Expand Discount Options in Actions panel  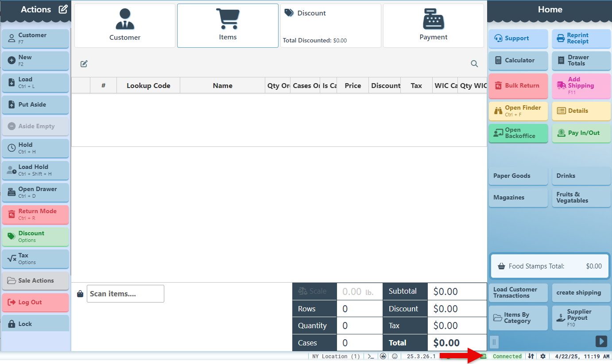tap(35, 237)
